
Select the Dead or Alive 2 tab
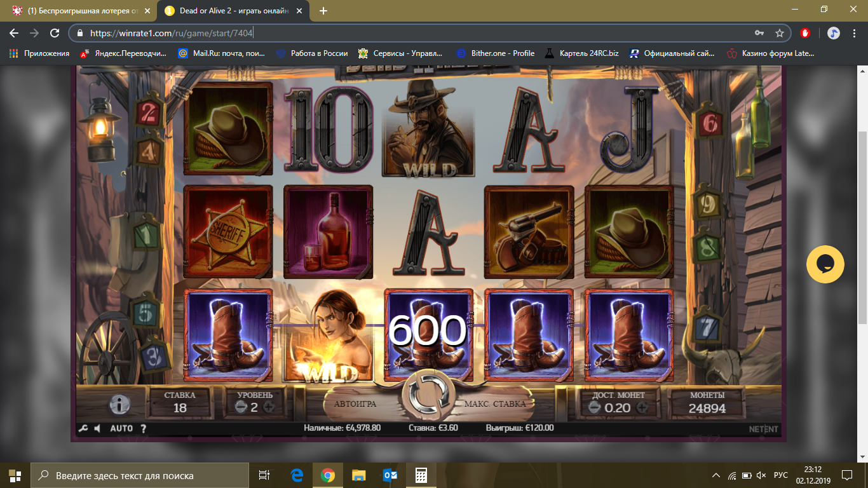coord(234,11)
